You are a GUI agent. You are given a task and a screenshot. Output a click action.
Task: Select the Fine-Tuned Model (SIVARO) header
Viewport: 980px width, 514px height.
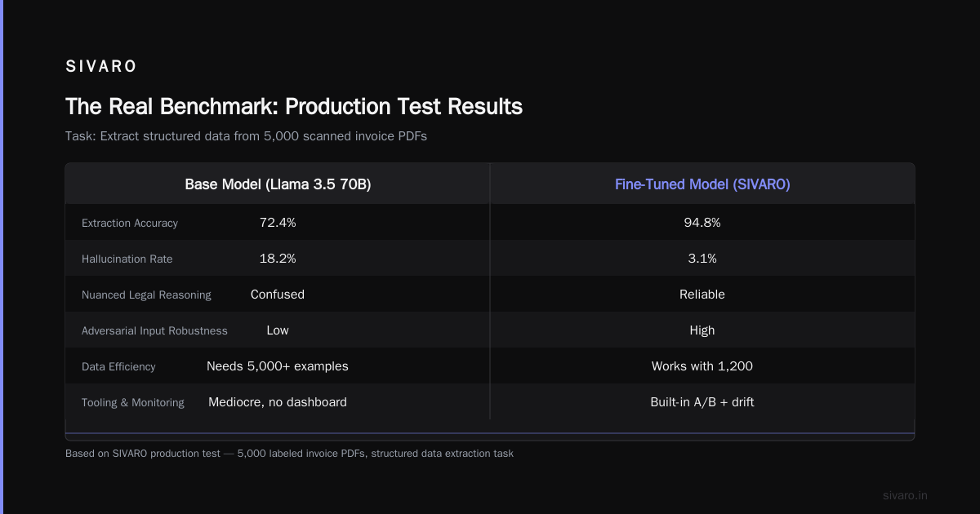pyautogui.click(x=702, y=184)
